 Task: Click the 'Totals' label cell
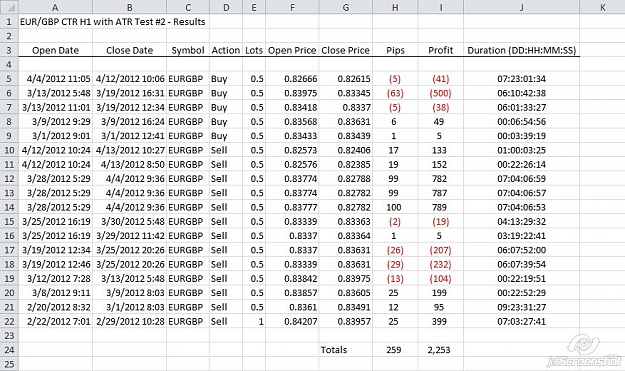(346, 350)
